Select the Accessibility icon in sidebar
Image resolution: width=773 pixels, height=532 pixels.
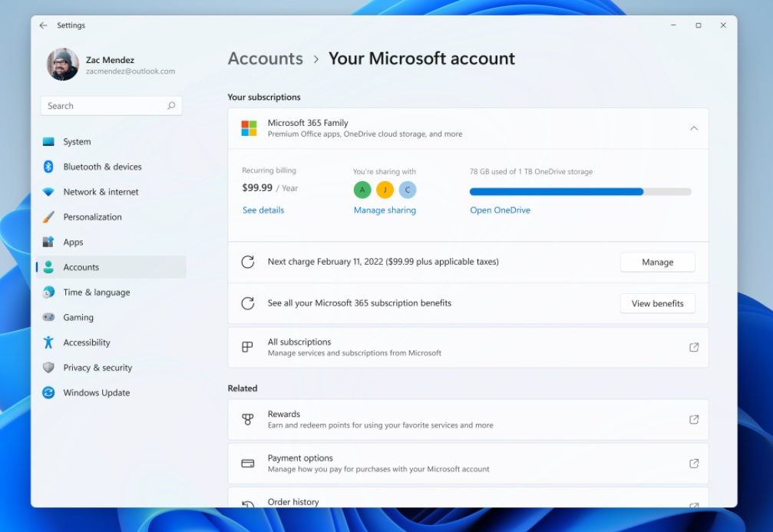pos(48,342)
